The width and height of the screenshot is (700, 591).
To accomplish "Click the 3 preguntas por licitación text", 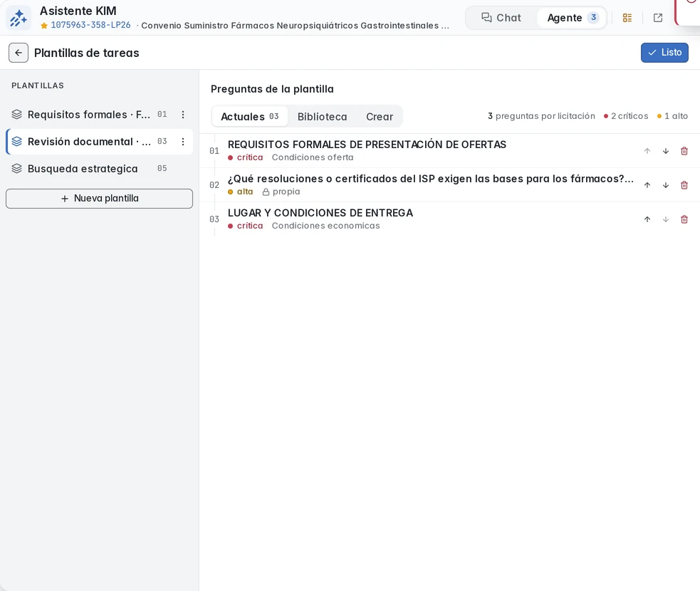I will pyautogui.click(x=541, y=116).
